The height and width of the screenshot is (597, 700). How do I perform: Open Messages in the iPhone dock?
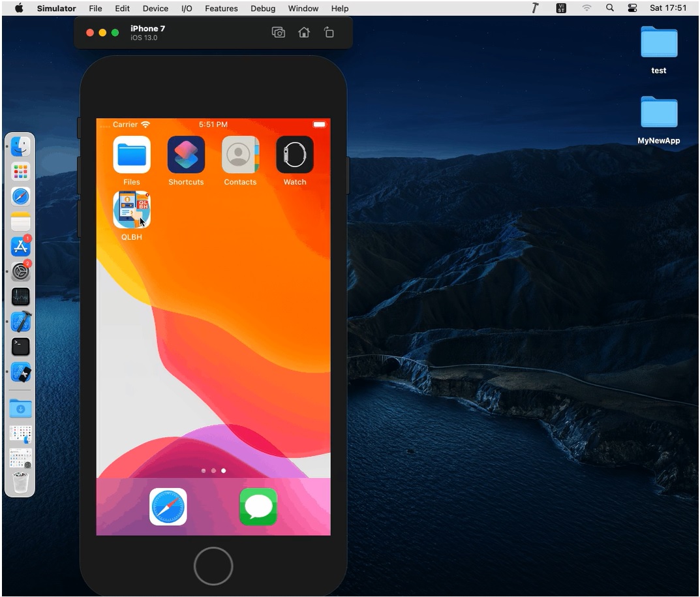[258, 506]
